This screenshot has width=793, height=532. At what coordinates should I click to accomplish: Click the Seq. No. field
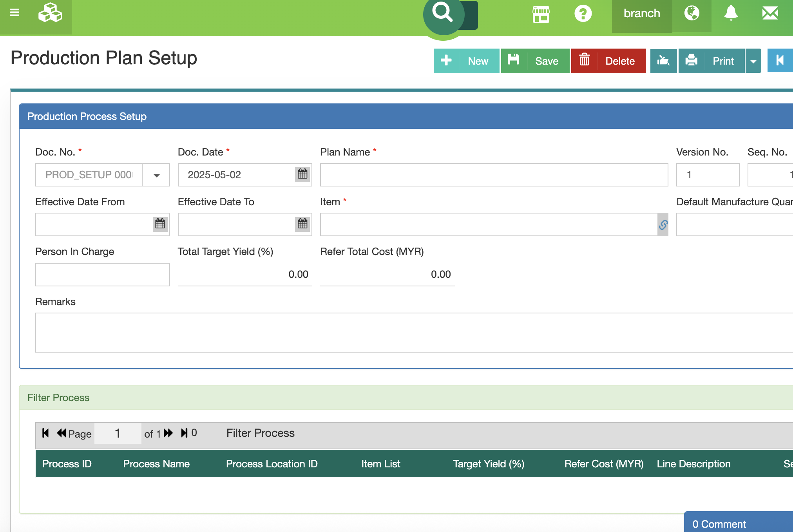click(770, 175)
